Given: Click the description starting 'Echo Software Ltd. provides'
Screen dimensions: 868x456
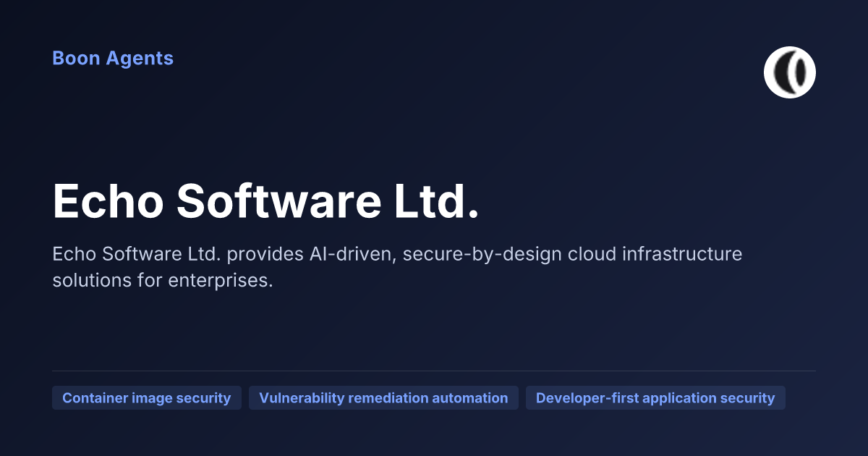Looking at the screenshot, I should pos(397,267).
